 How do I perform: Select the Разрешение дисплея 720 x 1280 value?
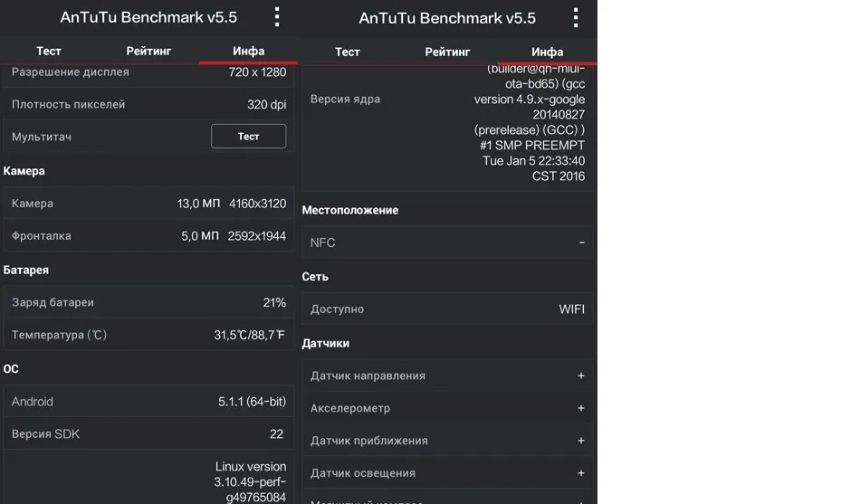257,72
